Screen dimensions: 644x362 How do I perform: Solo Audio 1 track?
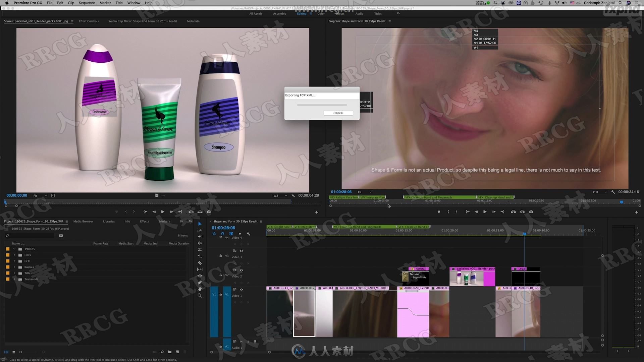coord(248,342)
